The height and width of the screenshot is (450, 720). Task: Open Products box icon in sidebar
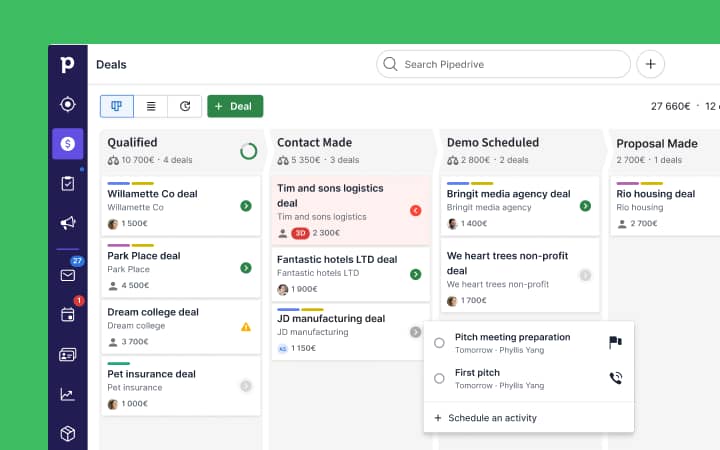(x=68, y=433)
